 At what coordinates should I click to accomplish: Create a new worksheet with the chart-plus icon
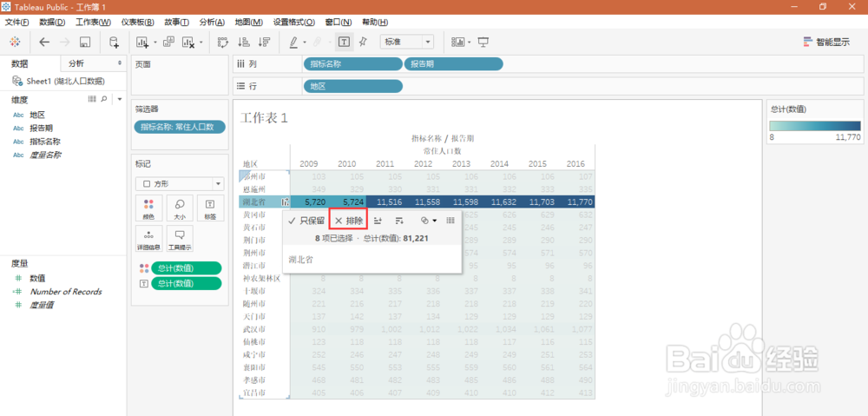coord(142,42)
